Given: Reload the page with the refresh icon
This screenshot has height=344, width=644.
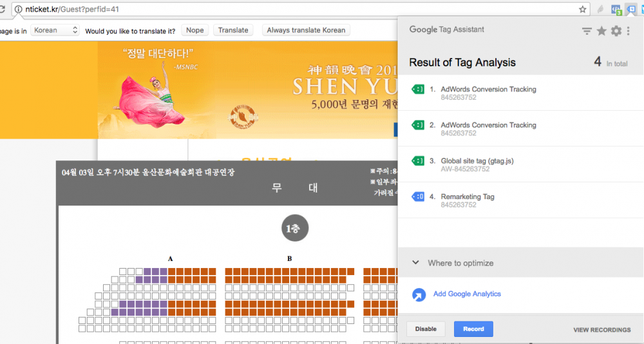Looking at the screenshot, I should (2, 9).
